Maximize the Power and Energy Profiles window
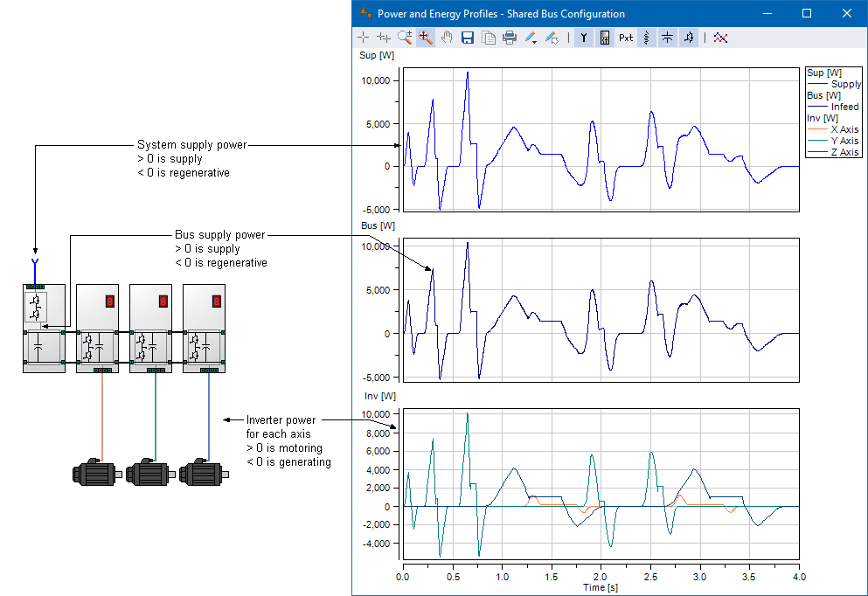This screenshot has height=596, width=868. point(806,13)
